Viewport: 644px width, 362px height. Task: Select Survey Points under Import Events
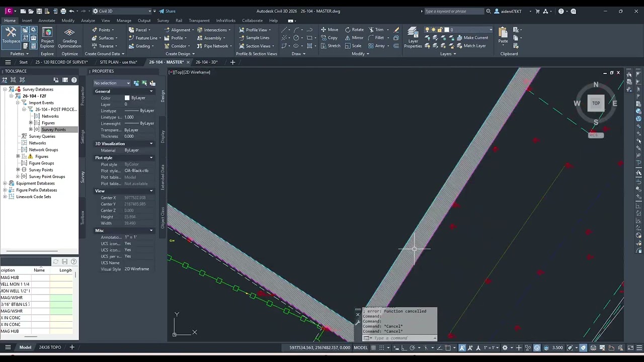coord(53,130)
